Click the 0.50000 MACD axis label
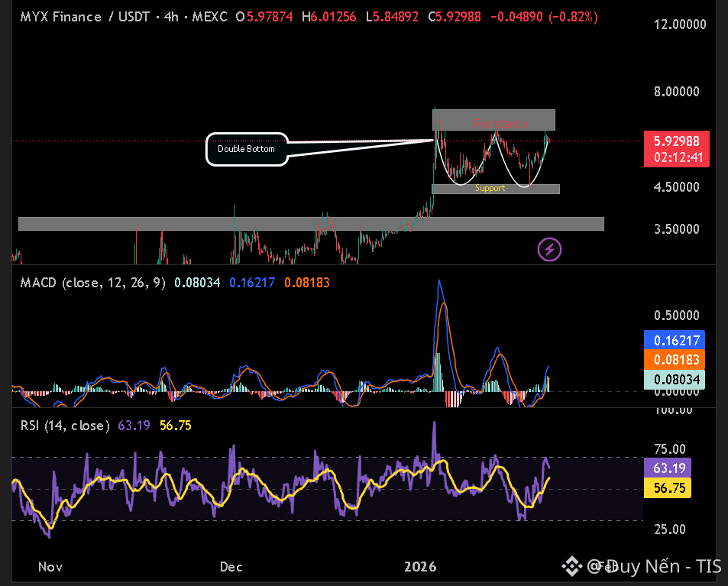Image resolution: width=728 pixels, height=586 pixels. point(677,316)
